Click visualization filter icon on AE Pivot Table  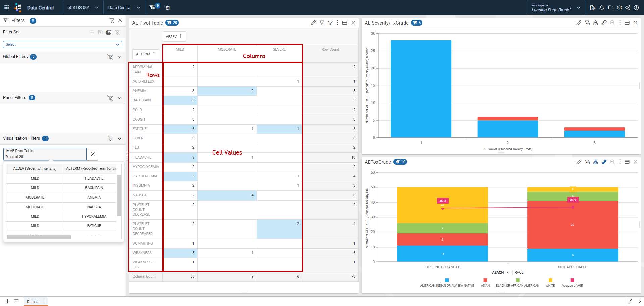(x=322, y=23)
